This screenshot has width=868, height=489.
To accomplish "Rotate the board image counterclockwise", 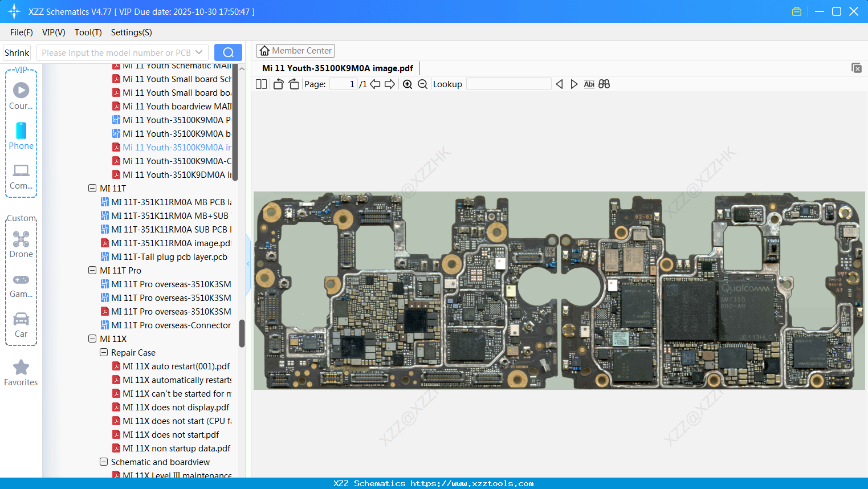I will coord(278,84).
